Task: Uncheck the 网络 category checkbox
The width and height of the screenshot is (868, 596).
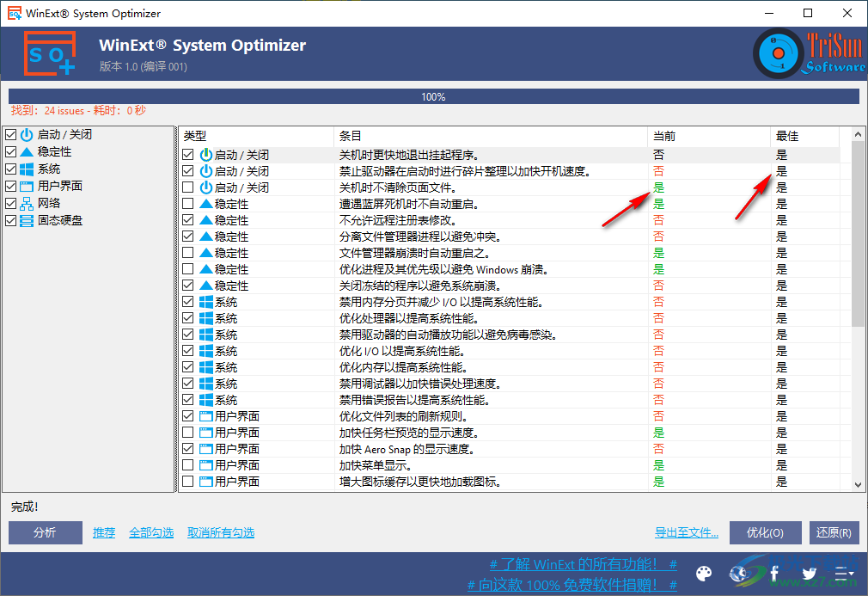Action: pyautogui.click(x=12, y=203)
